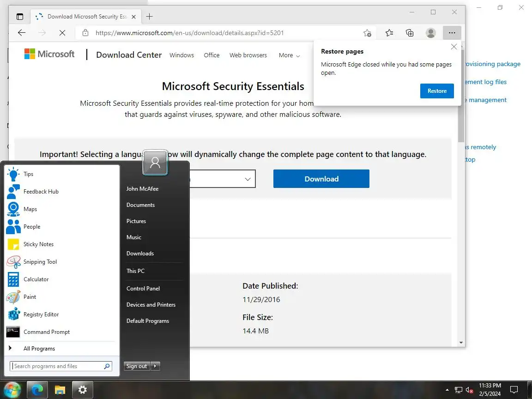Viewport: 532px width, 399px height.
Task: Open Documents from Start menu
Action: (140, 205)
